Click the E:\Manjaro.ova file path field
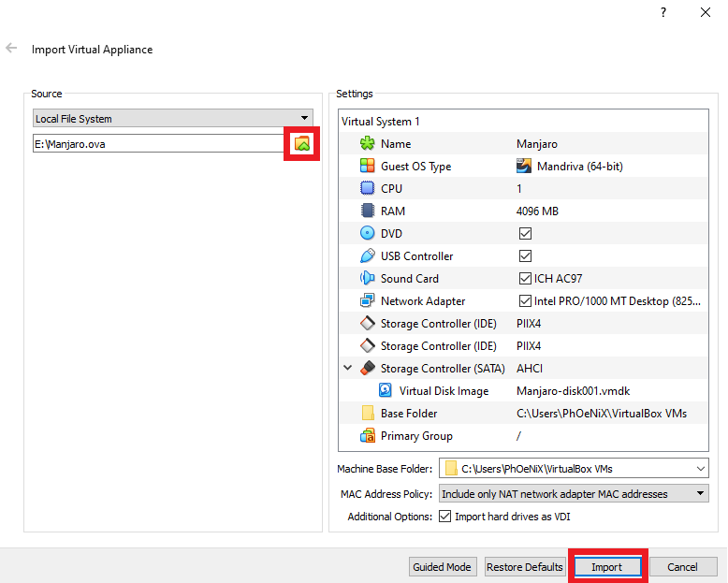The width and height of the screenshot is (728, 583). tap(159, 144)
